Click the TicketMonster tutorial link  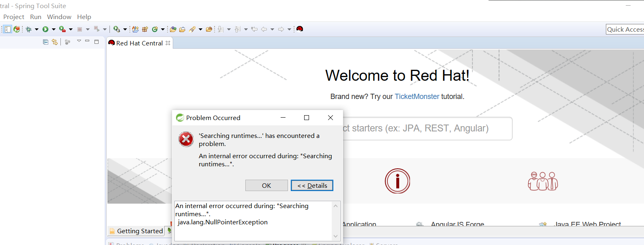click(417, 97)
